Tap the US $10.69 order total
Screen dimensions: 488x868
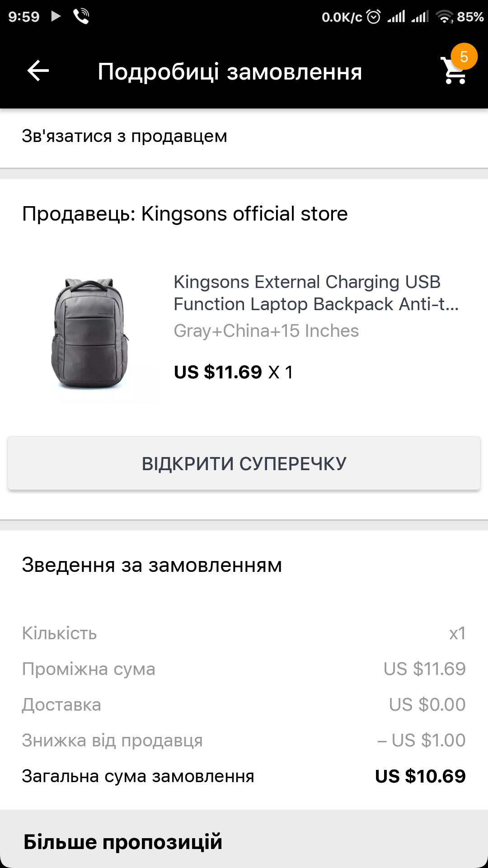420,776
